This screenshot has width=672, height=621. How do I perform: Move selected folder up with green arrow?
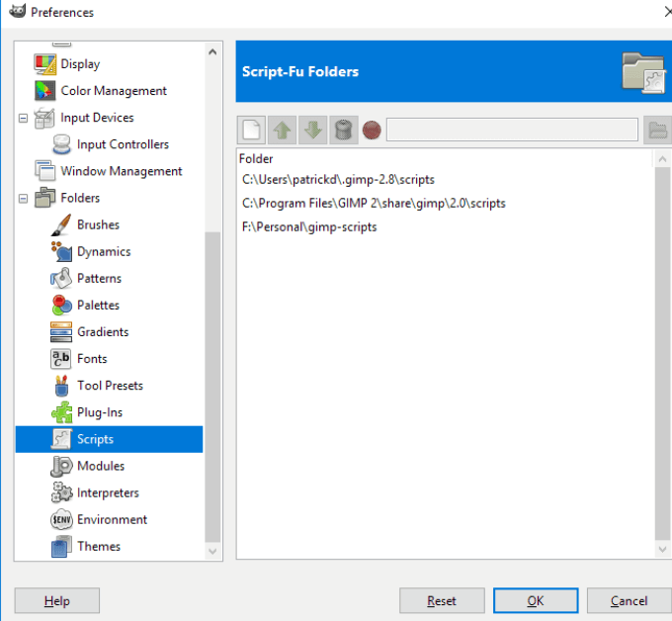click(x=282, y=130)
